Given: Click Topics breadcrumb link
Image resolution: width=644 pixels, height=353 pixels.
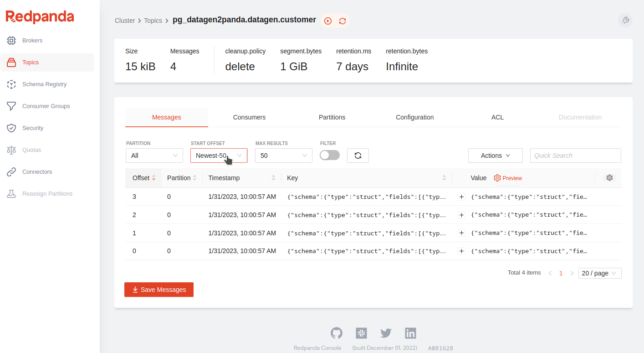Looking at the screenshot, I should coord(153,21).
